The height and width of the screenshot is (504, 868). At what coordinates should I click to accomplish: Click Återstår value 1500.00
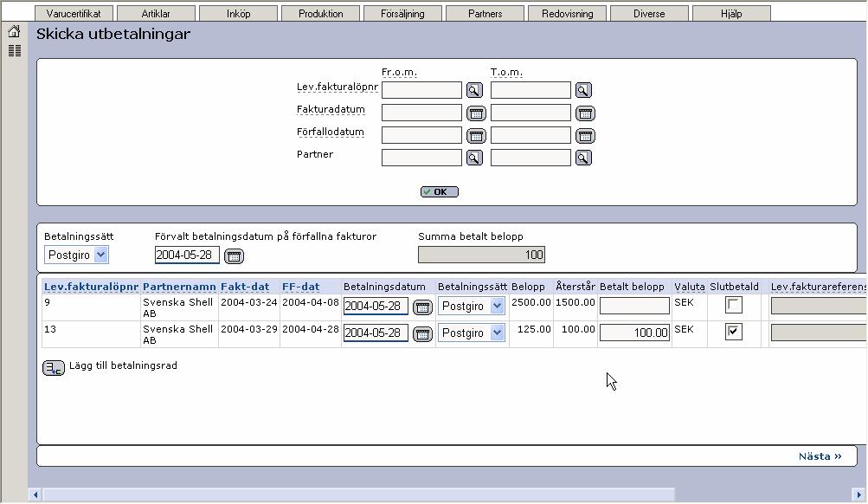click(x=575, y=302)
